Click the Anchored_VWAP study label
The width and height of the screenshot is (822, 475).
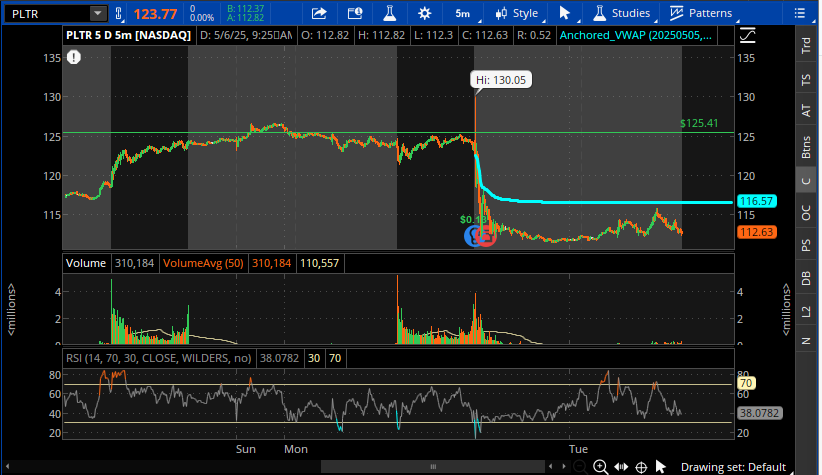pyautogui.click(x=636, y=35)
